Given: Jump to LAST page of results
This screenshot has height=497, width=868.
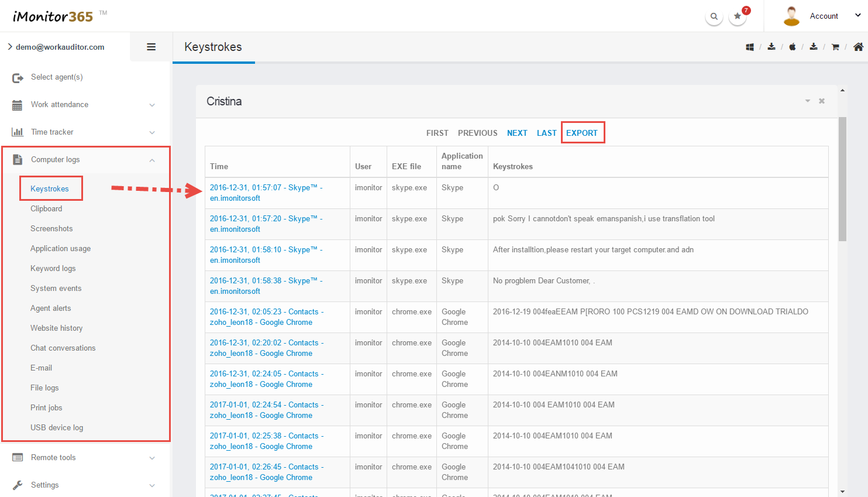Looking at the screenshot, I should pyautogui.click(x=547, y=133).
